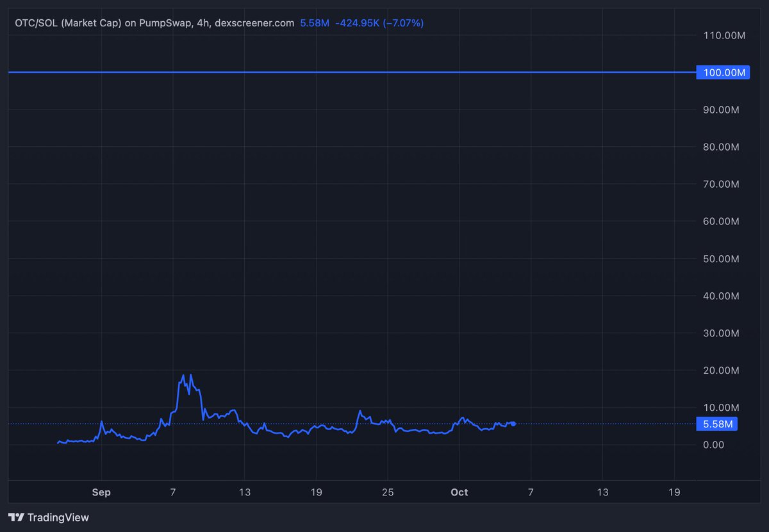The image size is (769, 532).
Task: Click the dot at the chart line's latest point
Action: pos(513,424)
